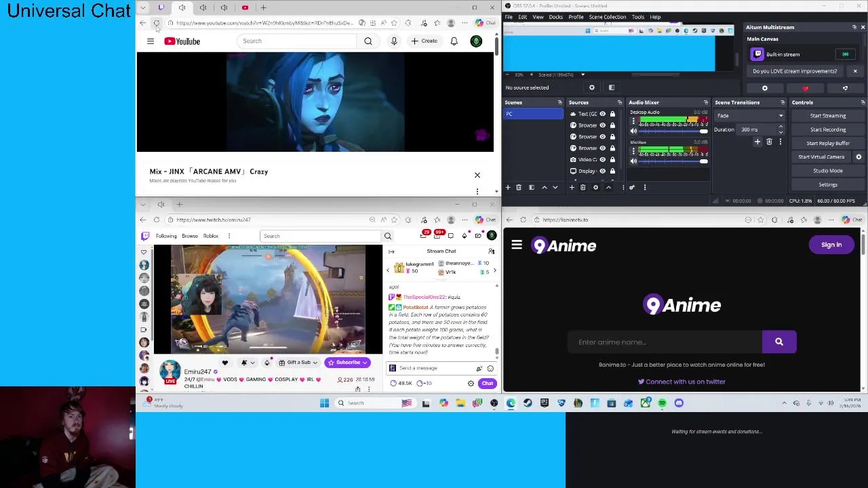
Task: Adjust the Desktop Audio volume slider
Action: [673, 131]
